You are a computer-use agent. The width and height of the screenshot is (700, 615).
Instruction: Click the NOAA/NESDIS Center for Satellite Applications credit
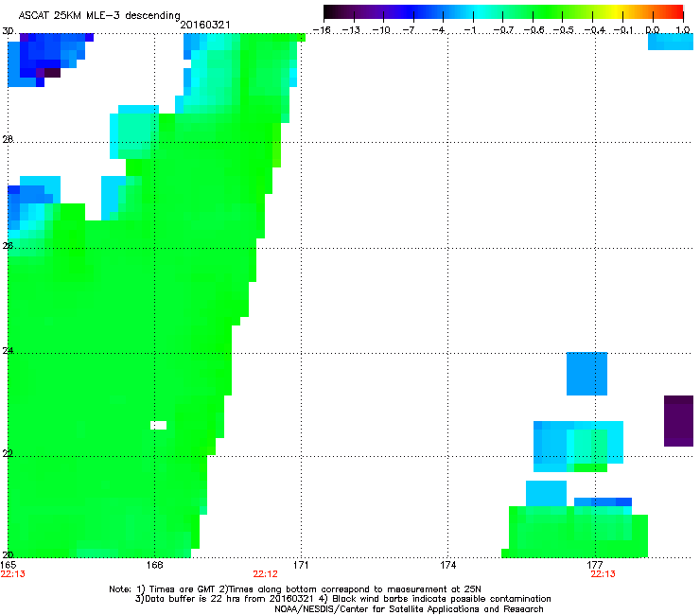(409, 608)
